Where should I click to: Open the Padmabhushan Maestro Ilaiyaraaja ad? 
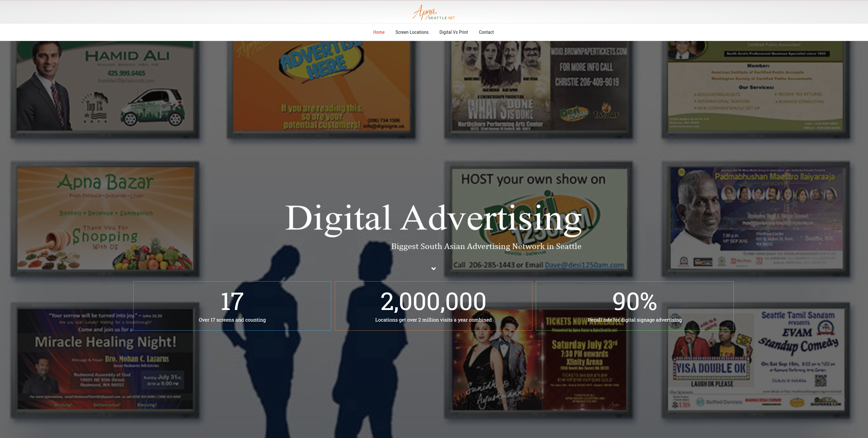[x=756, y=219]
